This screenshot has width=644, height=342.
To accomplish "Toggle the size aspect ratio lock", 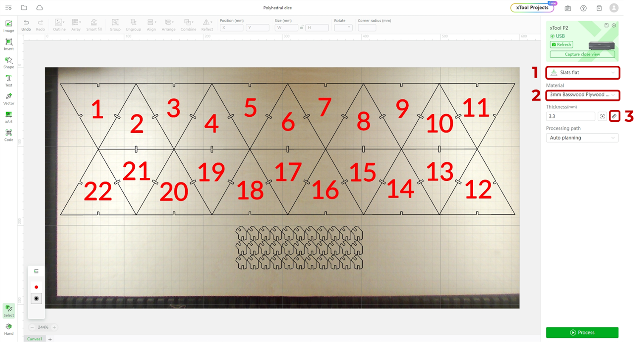I will click(302, 28).
